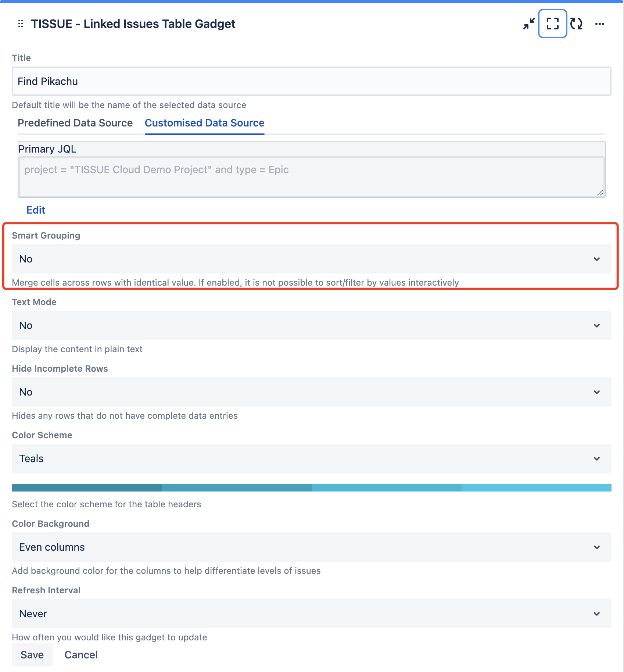
Task: Click the lightest teal color swatch
Action: click(536, 488)
